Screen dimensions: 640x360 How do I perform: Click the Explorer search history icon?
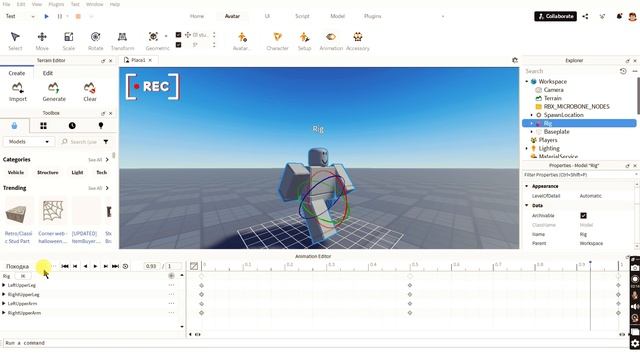(x=623, y=71)
